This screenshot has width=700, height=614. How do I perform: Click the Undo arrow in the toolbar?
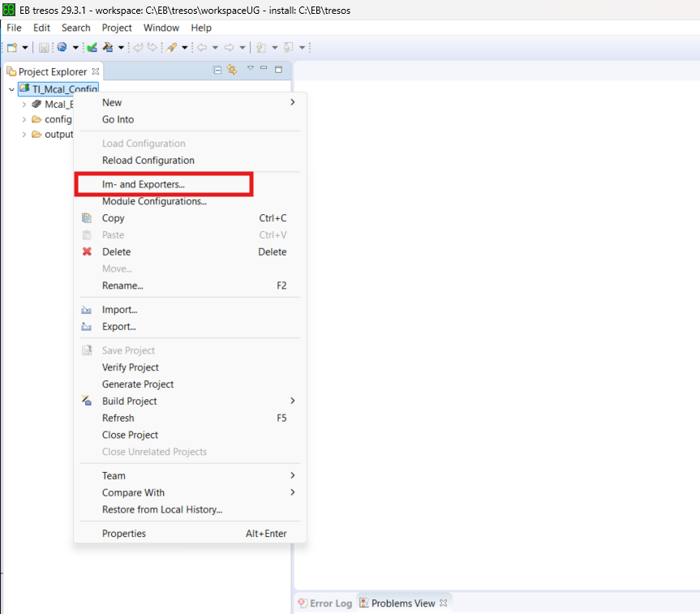(137, 47)
